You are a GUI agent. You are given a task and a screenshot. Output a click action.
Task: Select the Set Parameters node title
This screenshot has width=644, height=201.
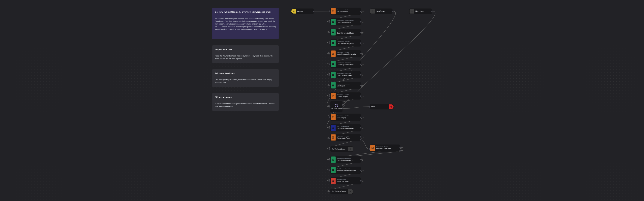click(x=343, y=12)
